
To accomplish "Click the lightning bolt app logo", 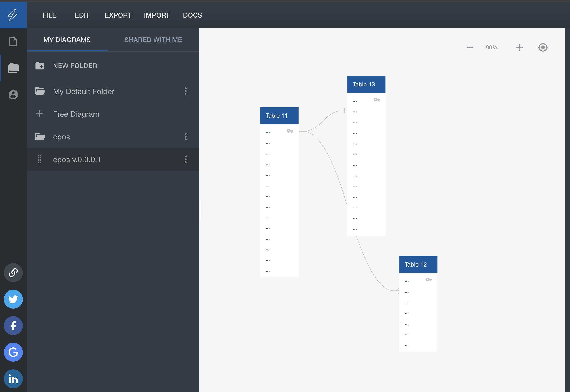I will click(x=13, y=15).
